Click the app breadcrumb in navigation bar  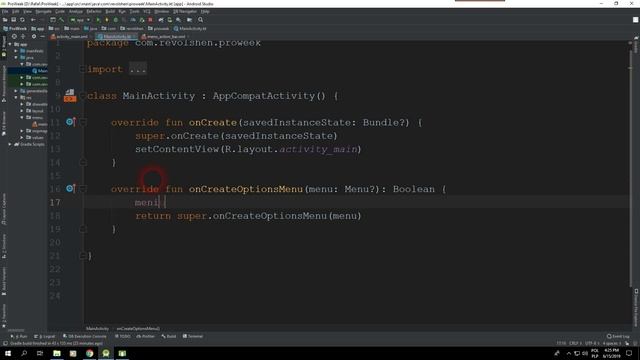[x=38, y=29]
